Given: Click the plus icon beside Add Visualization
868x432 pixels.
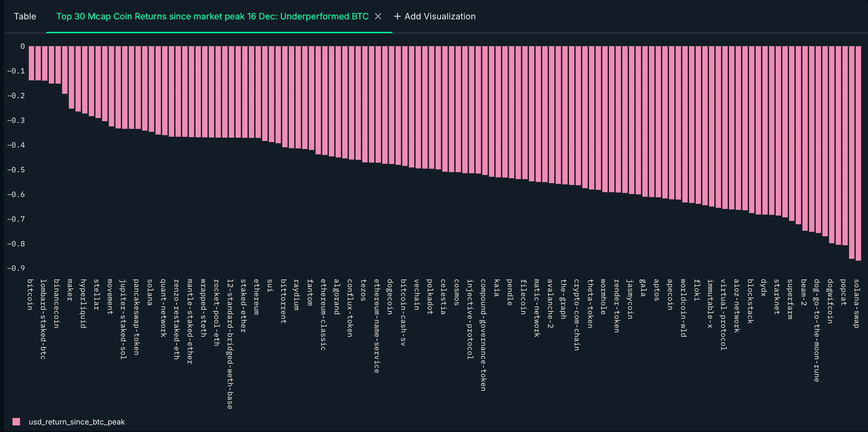Looking at the screenshot, I should (x=397, y=16).
